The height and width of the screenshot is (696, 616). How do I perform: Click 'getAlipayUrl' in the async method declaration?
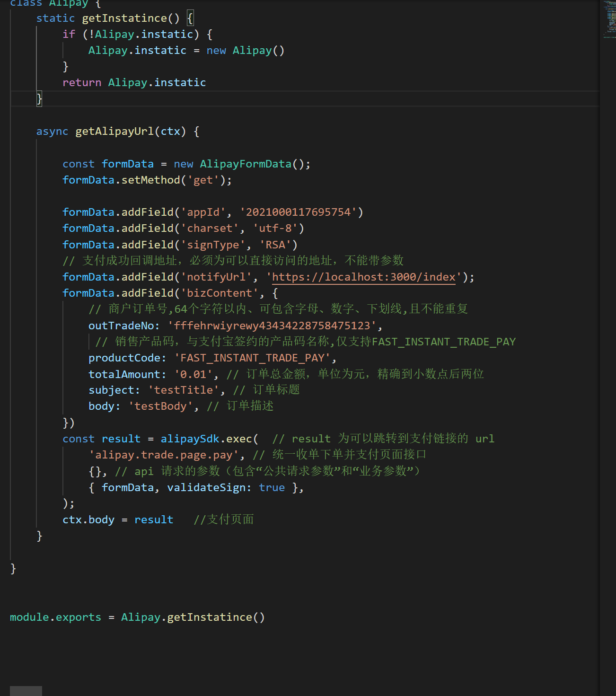114,131
